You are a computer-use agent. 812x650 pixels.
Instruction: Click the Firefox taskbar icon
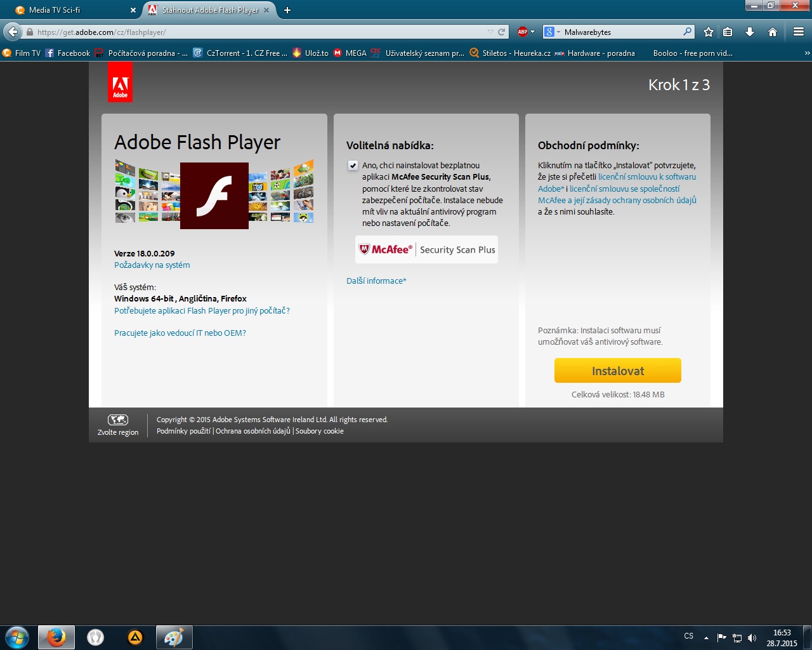[56, 637]
